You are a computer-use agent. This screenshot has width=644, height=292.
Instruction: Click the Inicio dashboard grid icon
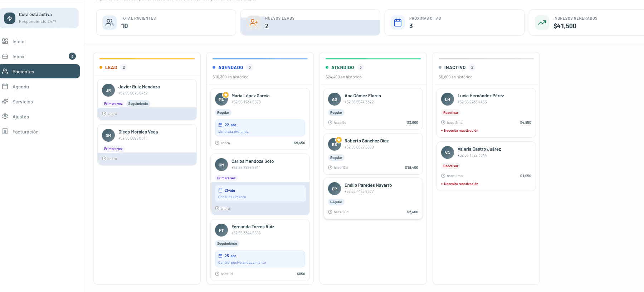[x=5, y=41]
